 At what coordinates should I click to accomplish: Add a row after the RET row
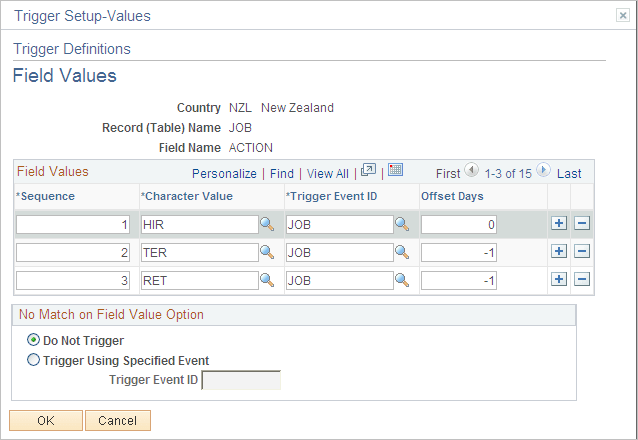(x=559, y=279)
